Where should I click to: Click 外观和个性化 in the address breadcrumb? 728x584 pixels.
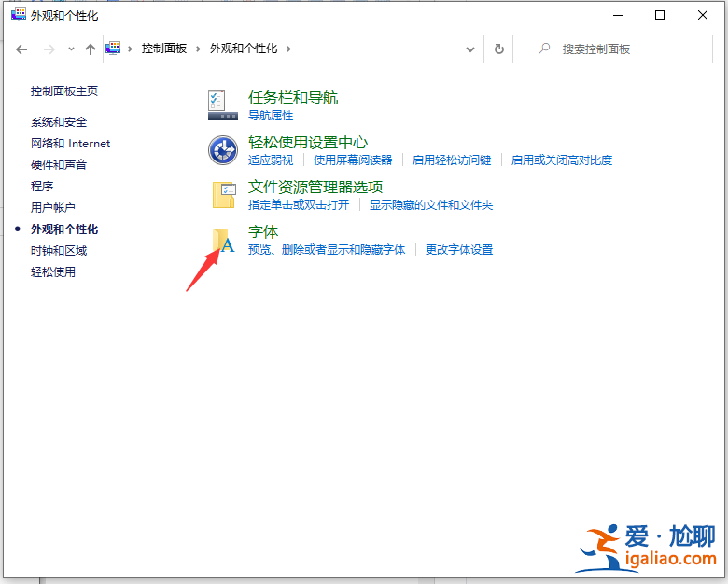click(244, 49)
